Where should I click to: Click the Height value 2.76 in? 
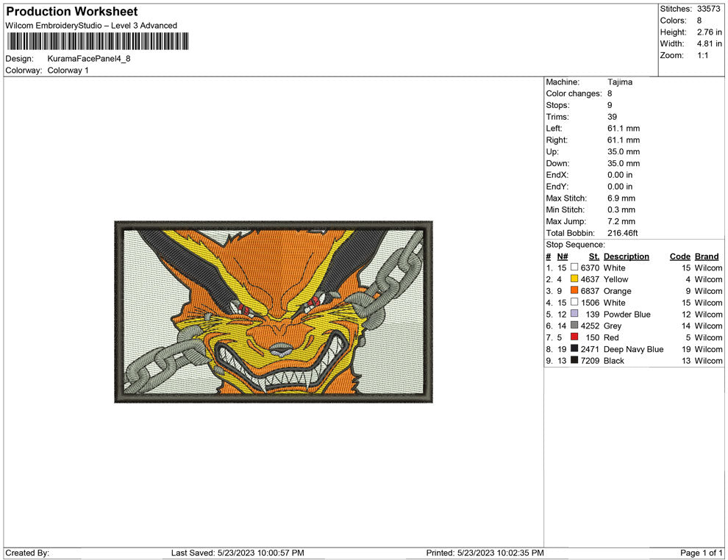click(x=710, y=32)
